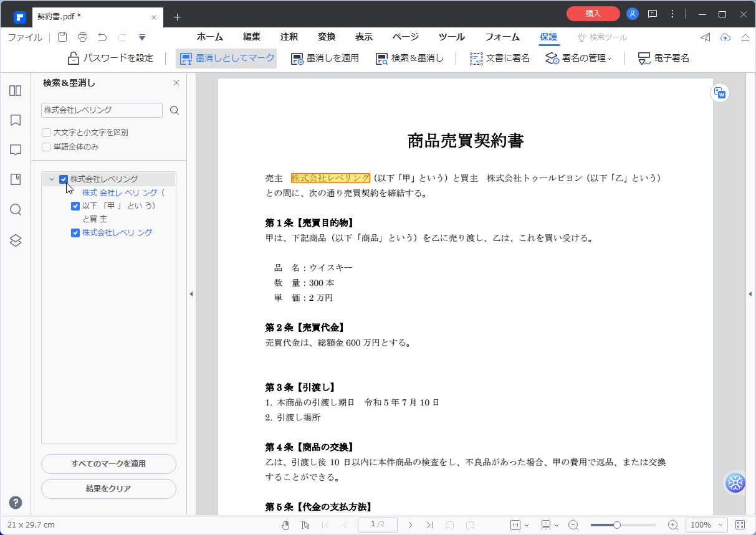Open the ページ ribbon tab

pyautogui.click(x=405, y=37)
